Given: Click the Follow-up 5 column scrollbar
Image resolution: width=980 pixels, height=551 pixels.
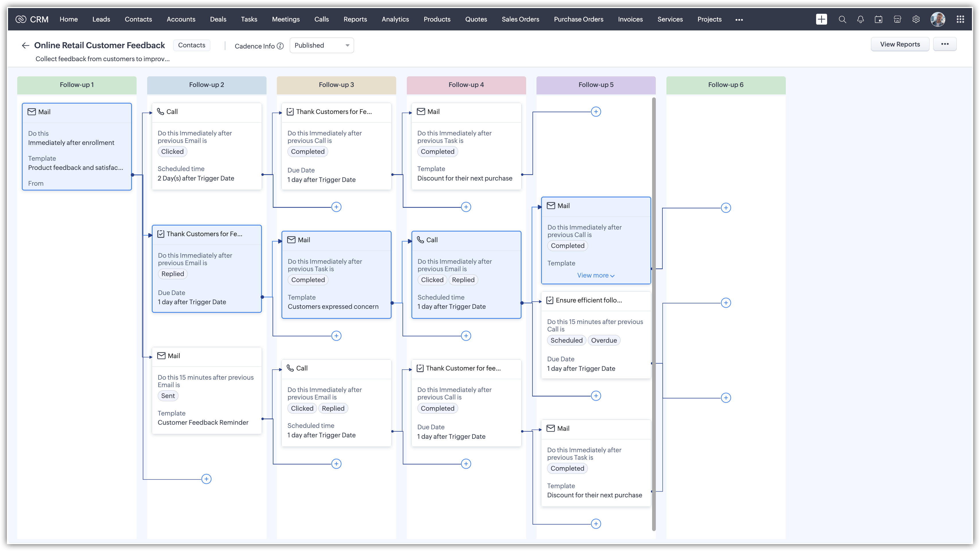Looking at the screenshot, I should [654, 314].
